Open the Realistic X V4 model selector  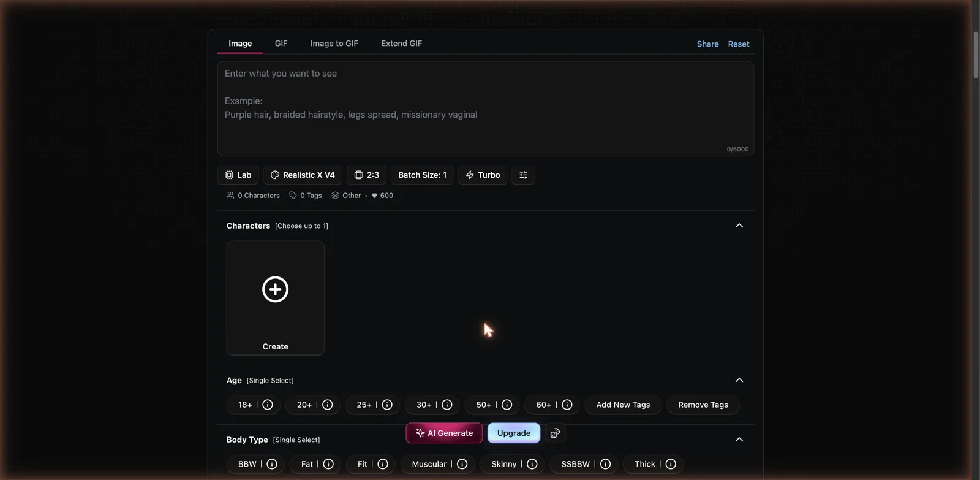tap(303, 175)
